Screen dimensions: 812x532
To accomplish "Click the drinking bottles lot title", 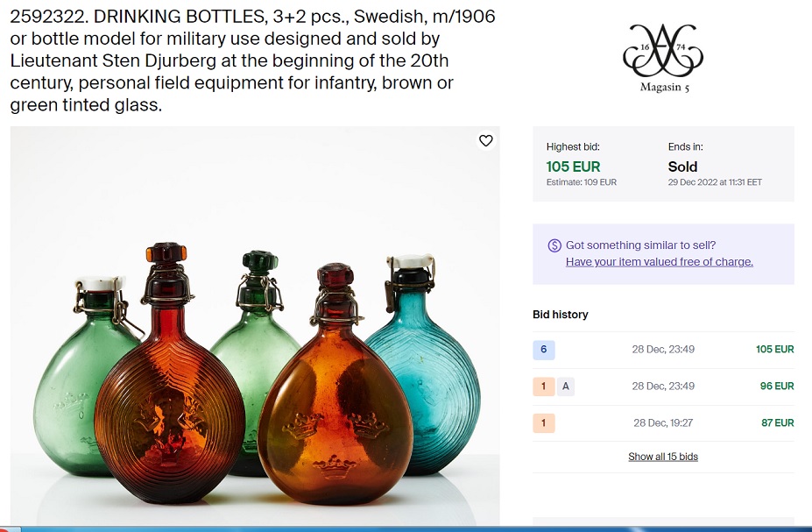I will (252, 61).
